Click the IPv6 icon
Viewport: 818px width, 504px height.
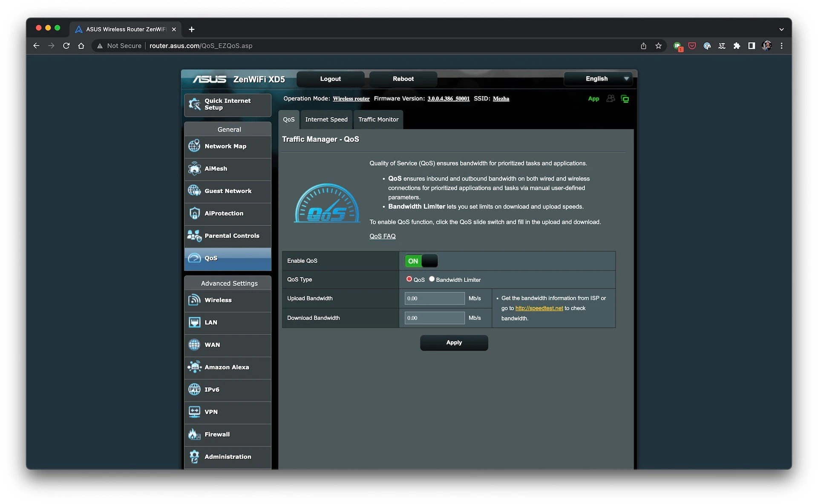click(194, 389)
